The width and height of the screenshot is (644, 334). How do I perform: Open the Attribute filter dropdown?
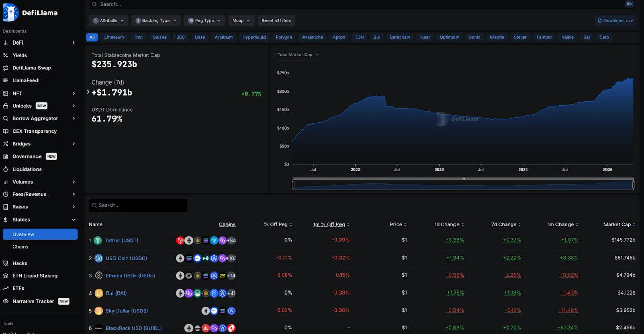(x=108, y=21)
